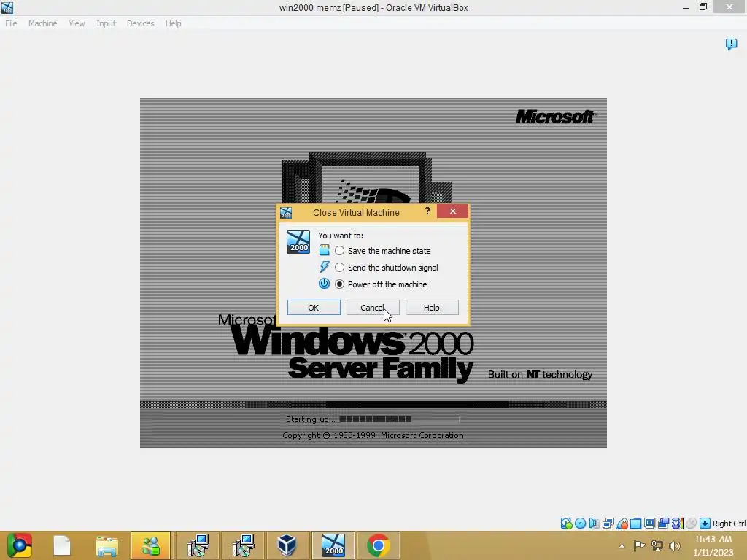This screenshot has height=560, width=747.
Task: Click the taskbar clock and date
Action: tap(713, 545)
